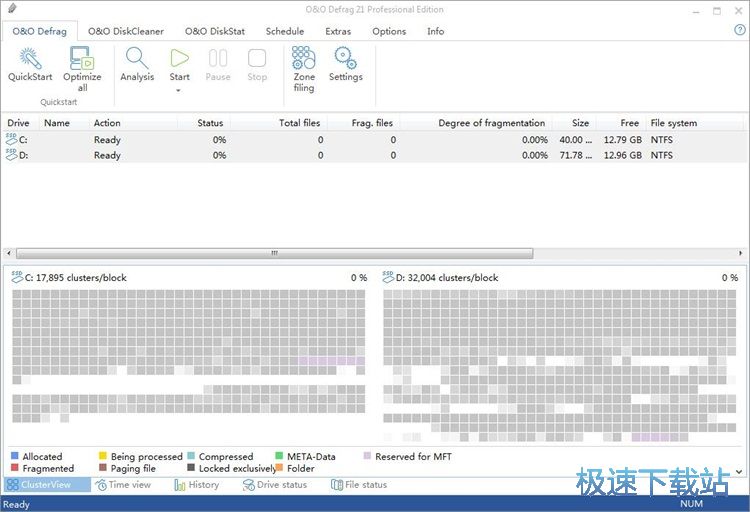
Task: Sort by Status column header
Action: click(210, 123)
